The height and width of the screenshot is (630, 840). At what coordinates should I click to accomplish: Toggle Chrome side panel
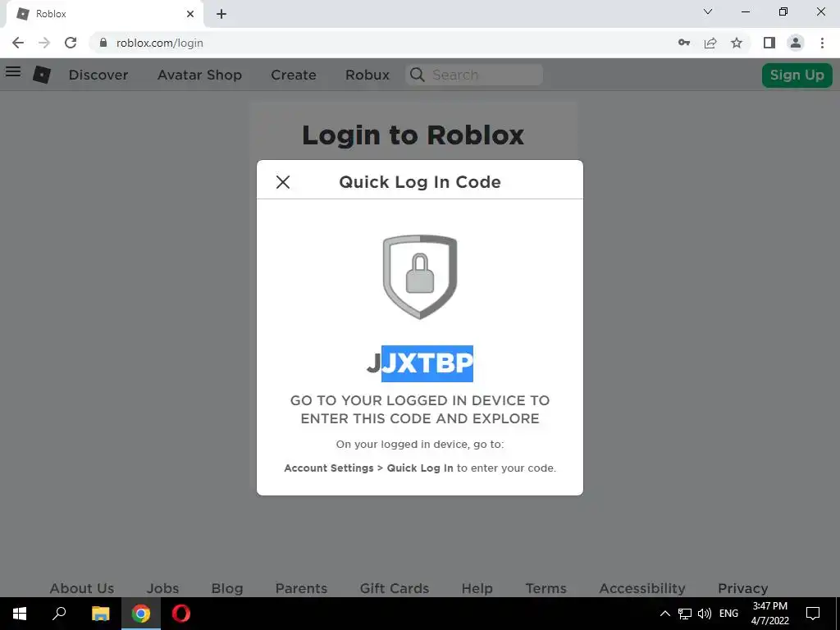click(769, 43)
